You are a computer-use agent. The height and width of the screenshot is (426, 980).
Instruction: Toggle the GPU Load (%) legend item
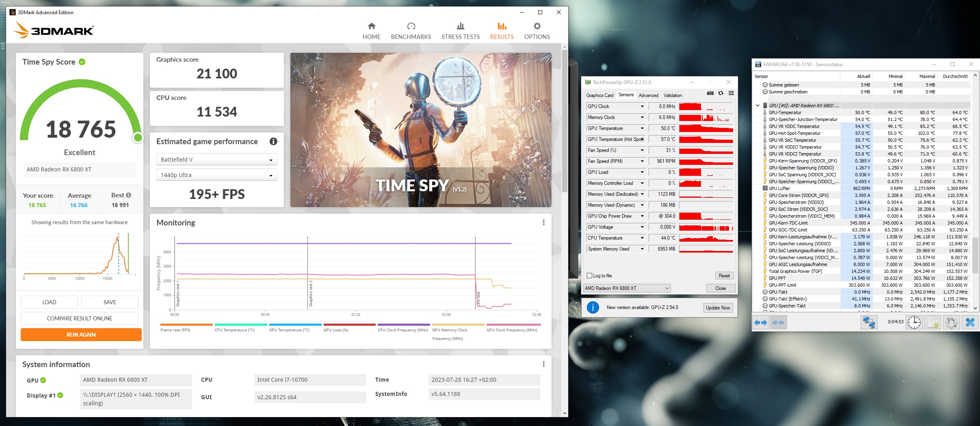click(349, 327)
